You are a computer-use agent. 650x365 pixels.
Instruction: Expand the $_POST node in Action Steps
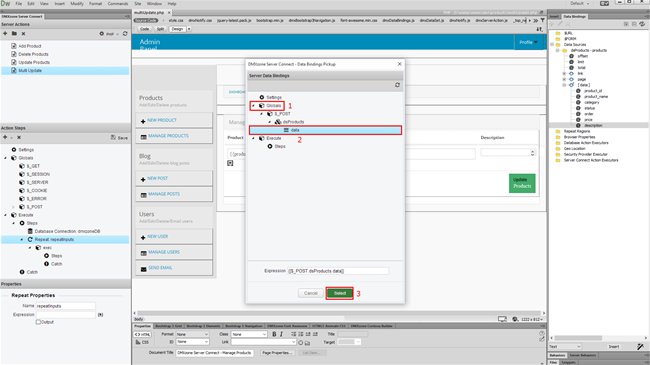pos(14,207)
